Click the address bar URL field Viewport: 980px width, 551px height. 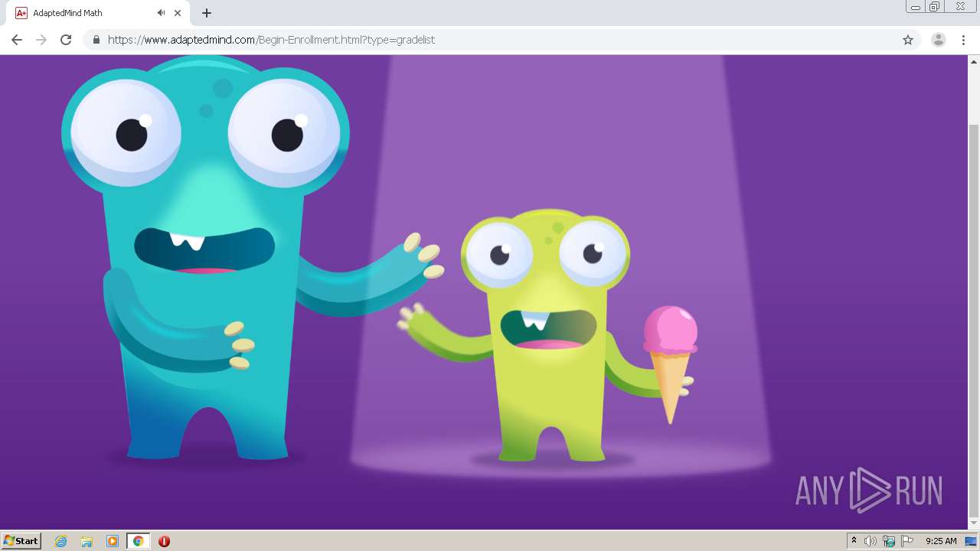[x=501, y=40]
